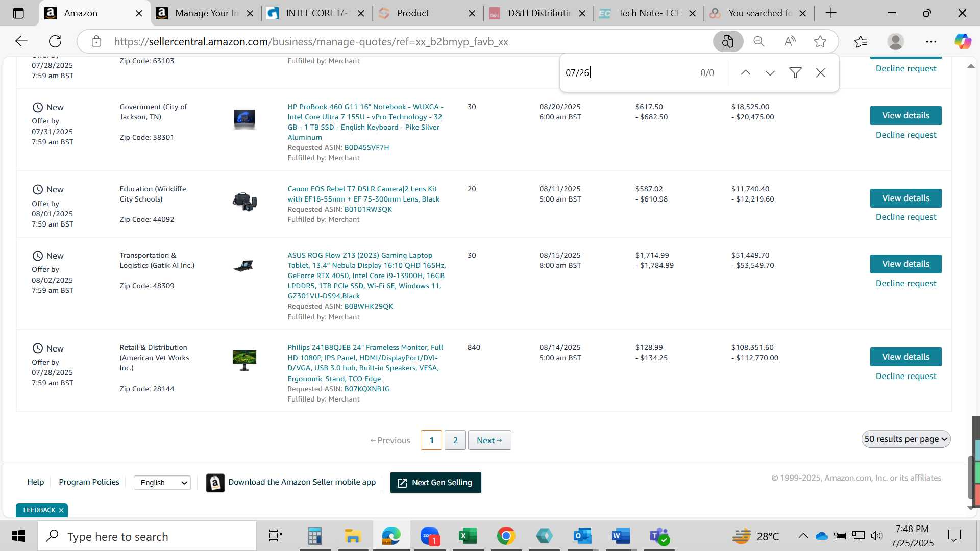980x551 pixels.
Task: Expand the results per page dropdown
Action: [x=906, y=439]
